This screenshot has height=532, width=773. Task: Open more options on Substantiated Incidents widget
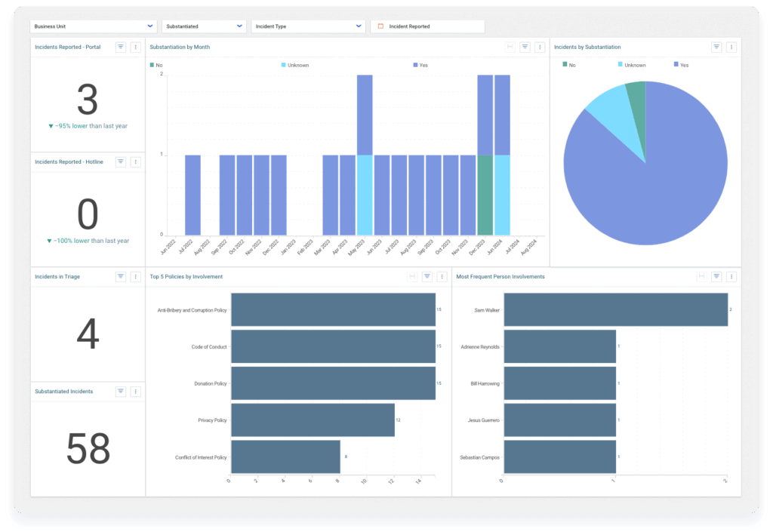point(136,392)
